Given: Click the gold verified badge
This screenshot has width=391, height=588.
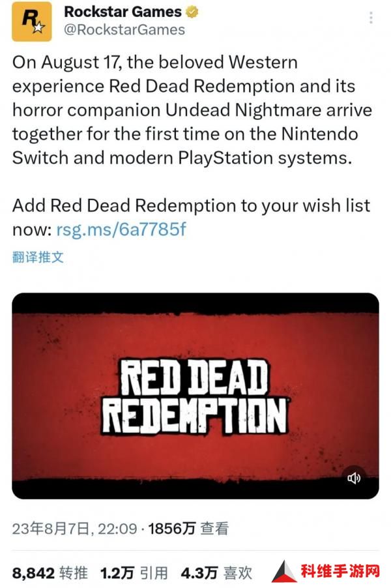Looking at the screenshot, I should point(192,12).
